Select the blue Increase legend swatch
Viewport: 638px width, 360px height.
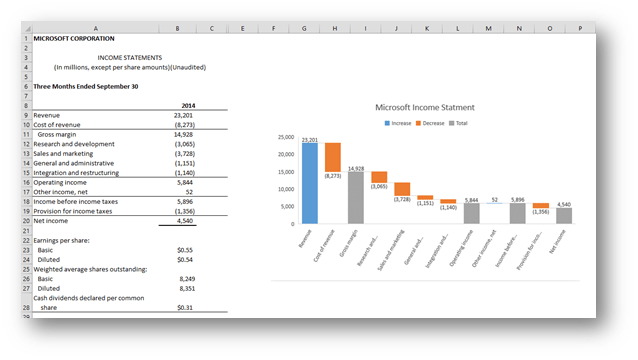point(387,123)
